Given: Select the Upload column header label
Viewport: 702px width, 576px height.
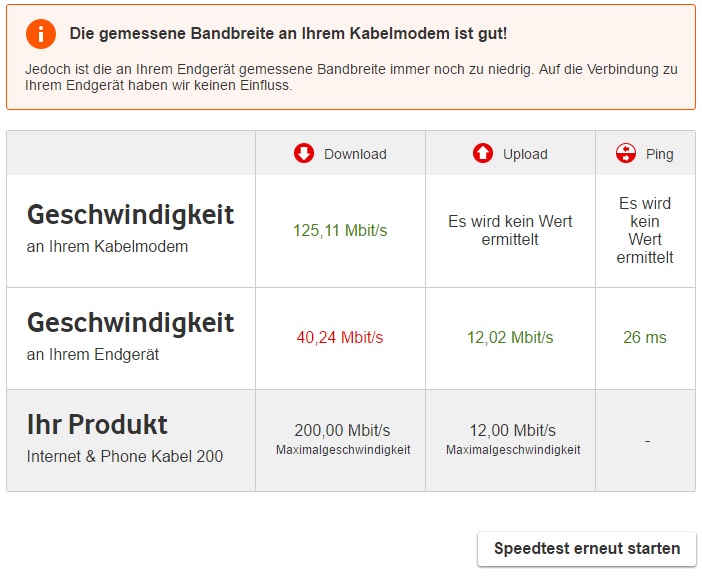Looking at the screenshot, I should (525, 154).
